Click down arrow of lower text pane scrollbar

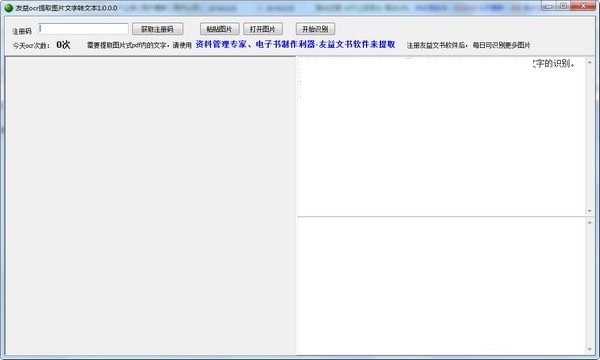pyautogui.click(x=589, y=349)
